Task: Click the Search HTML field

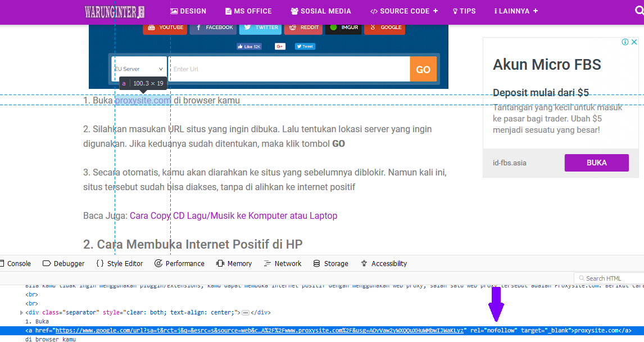Action: point(609,278)
